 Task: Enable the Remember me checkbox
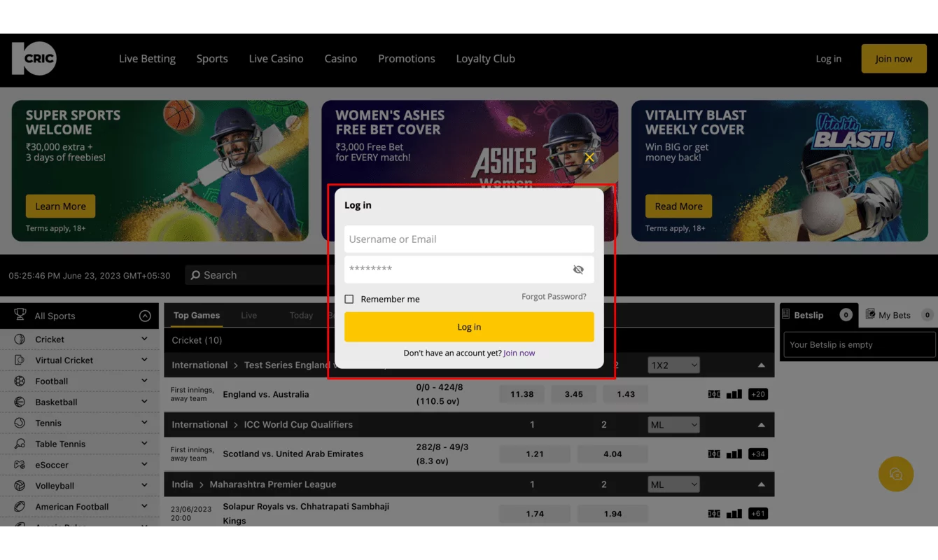pyautogui.click(x=349, y=298)
